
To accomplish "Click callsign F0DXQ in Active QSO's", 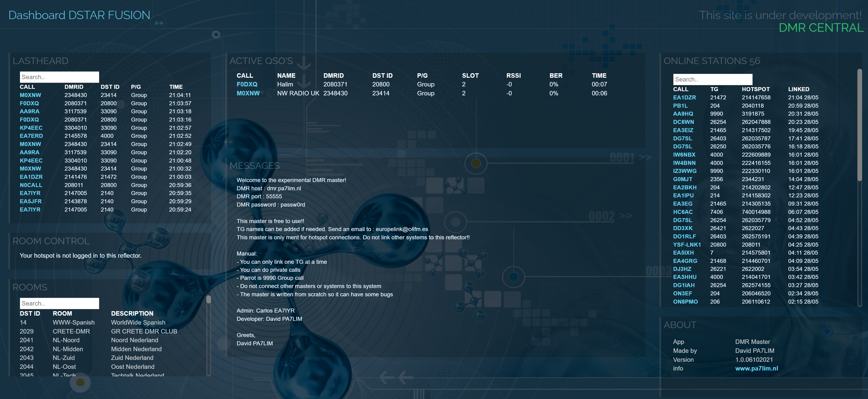I will click(x=247, y=85).
